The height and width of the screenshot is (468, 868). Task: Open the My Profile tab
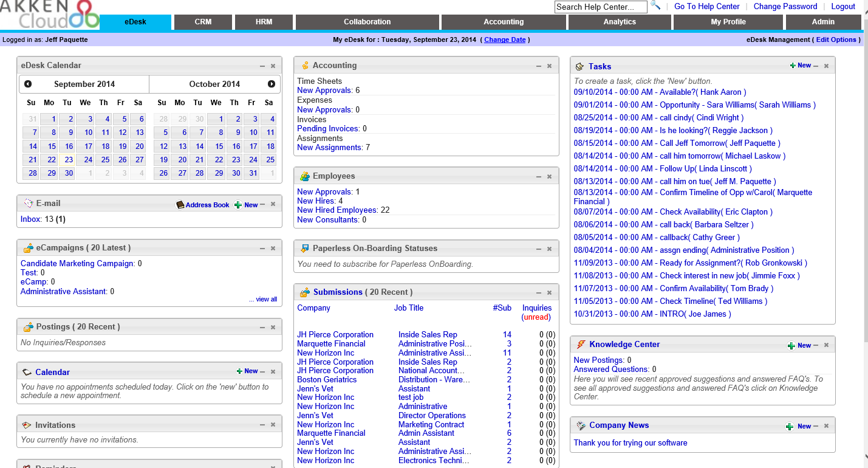[728, 22]
